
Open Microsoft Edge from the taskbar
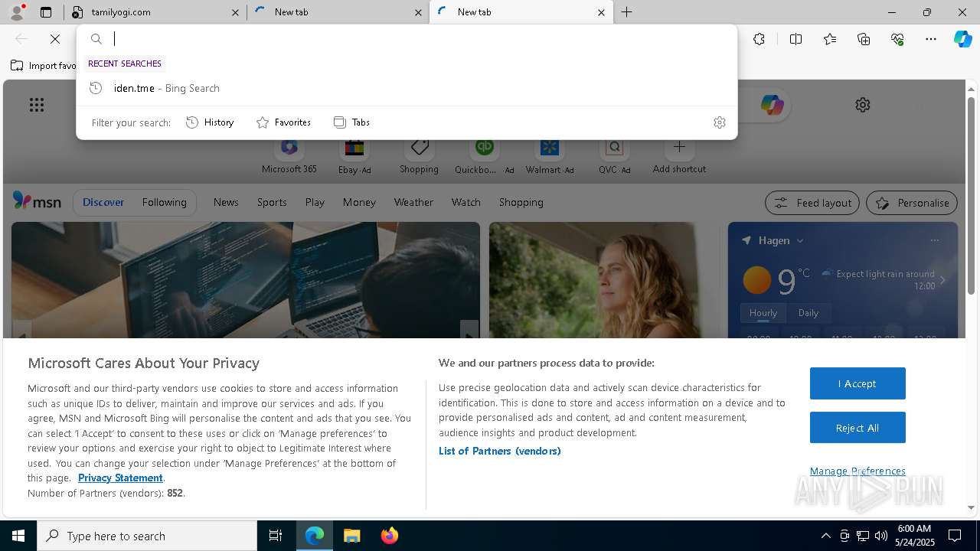315,536
